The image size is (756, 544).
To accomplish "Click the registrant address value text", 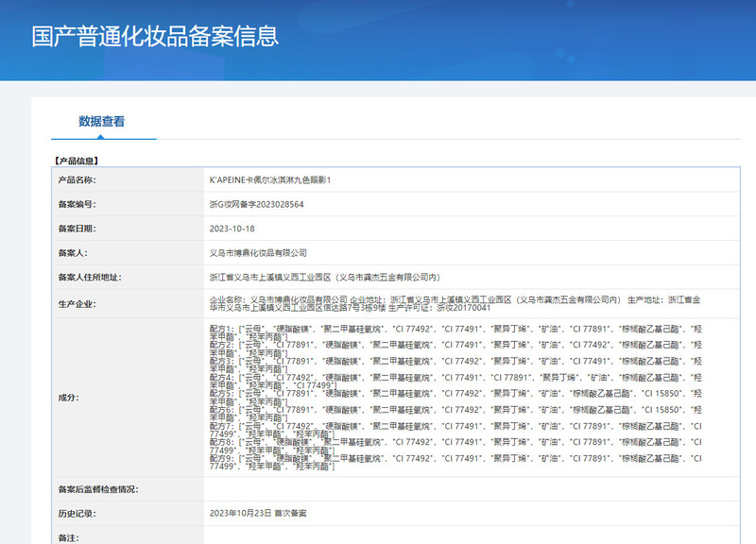I will click(x=324, y=278).
